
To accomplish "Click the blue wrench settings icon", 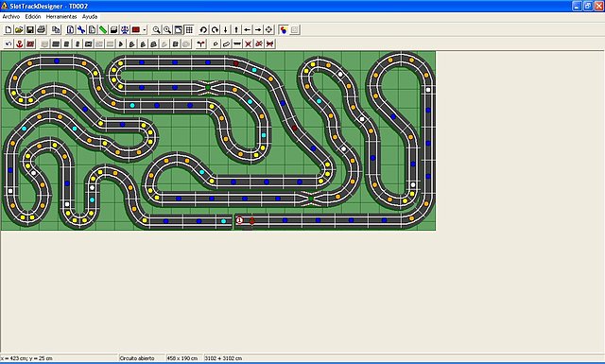I will pyautogui.click(x=81, y=29).
